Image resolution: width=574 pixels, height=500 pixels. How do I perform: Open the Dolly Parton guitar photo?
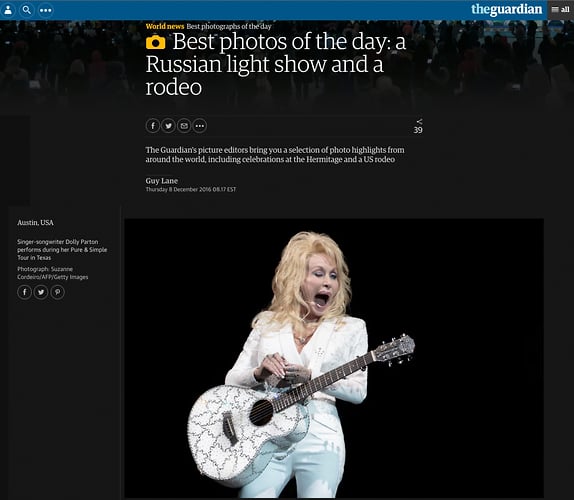[x=334, y=358]
